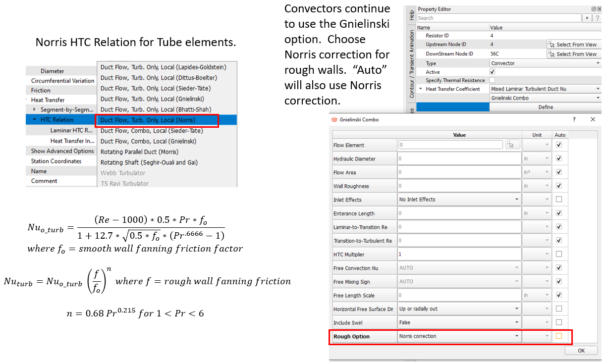Enable Auto checkbox for Inlet Effects
This screenshot has height=364, width=607.
click(x=559, y=200)
